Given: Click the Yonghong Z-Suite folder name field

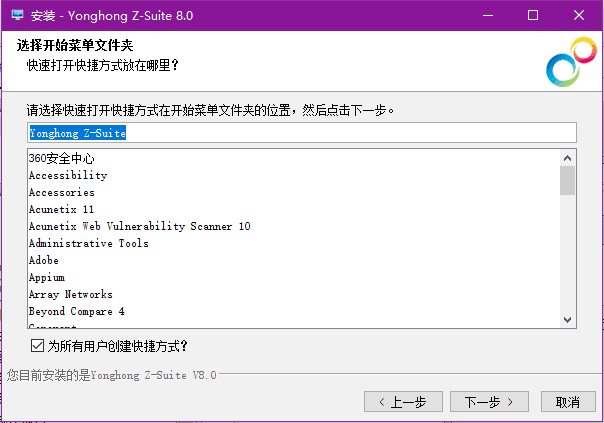Looking at the screenshot, I should 302,133.
